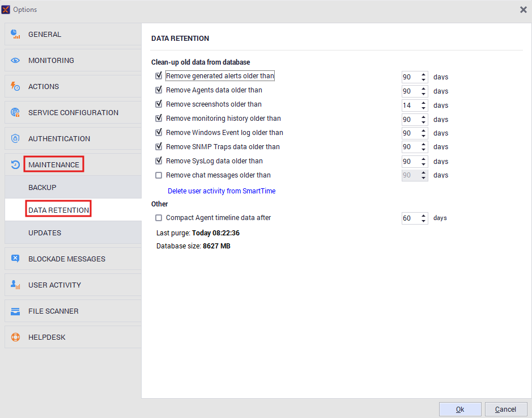
Task: Click the Actions lightning bolt icon
Action: 15,87
